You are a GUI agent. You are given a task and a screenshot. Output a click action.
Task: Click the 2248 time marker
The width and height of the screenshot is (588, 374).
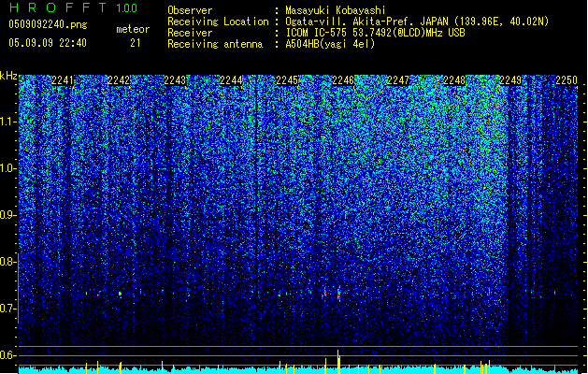454,79
